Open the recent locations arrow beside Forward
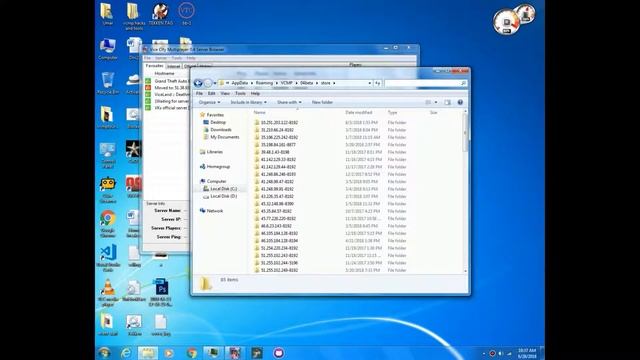 [x=215, y=83]
